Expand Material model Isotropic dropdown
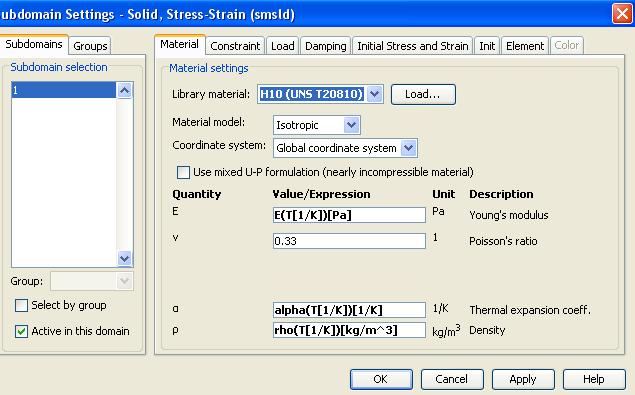The width and height of the screenshot is (635, 395). [x=352, y=125]
